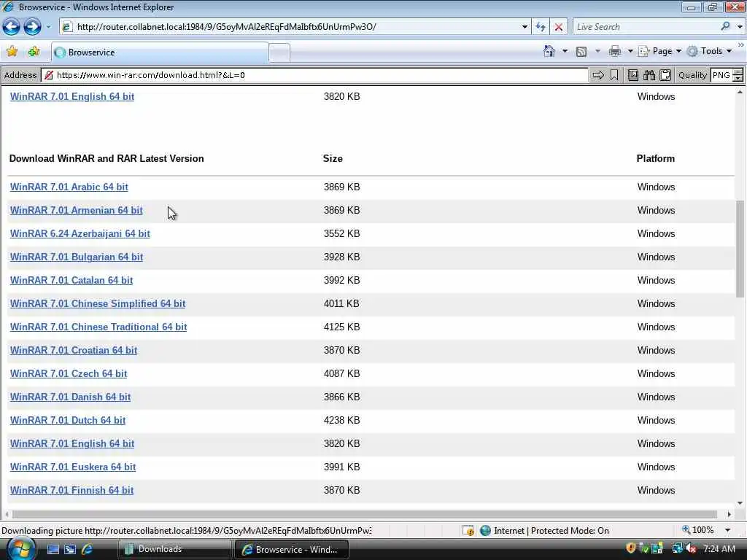Image resolution: width=747 pixels, height=560 pixels.
Task: Click the Quality PNG value box
Action: (721, 75)
